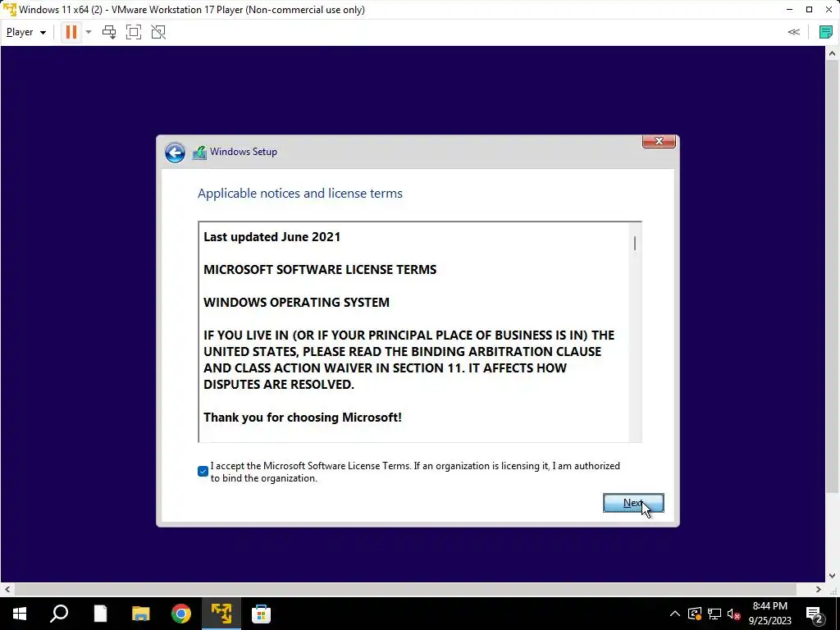Viewport: 840px width, 630px height.
Task: Open Microsoft Store from taskbar
Action: [261, 614]
